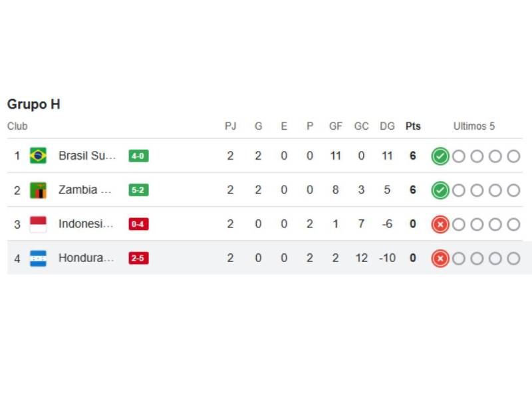This screenshot has height=399, width=532.
Task: Expand the truncated Hondura... team name
Action: click(x=85, y=258)
